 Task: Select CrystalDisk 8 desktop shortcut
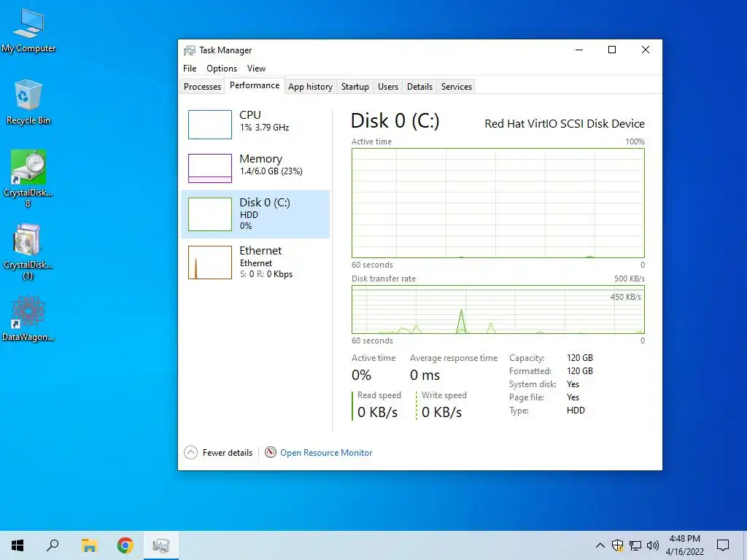click(x=28, y=179)
